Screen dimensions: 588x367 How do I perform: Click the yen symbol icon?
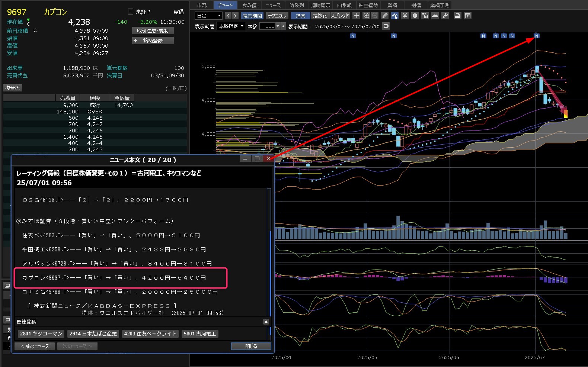coord(405,16)
